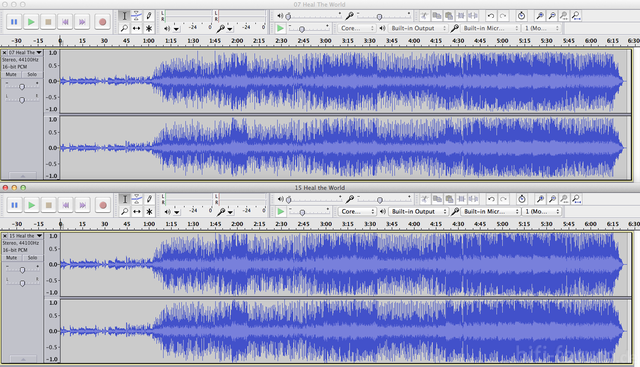The width and height of the screenshot is (640, 367).
Task: Click the Undo arrow in 07 window
Action: pos(491,16)
